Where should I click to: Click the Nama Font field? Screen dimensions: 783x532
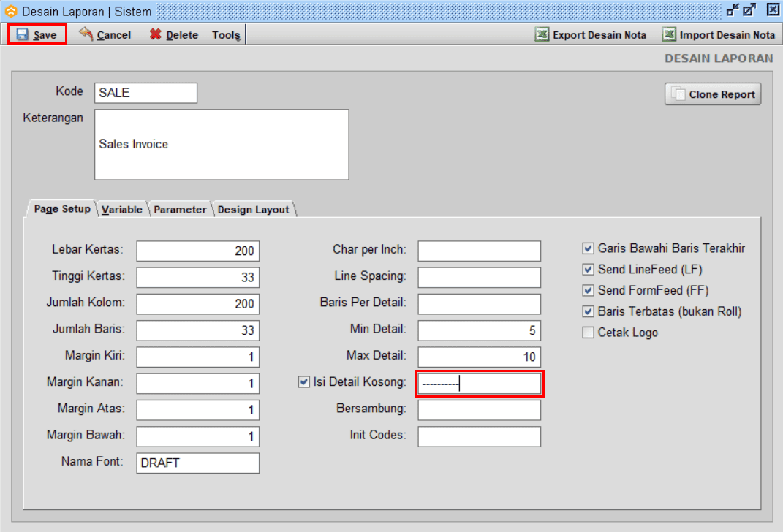click(x=197, y=463)
